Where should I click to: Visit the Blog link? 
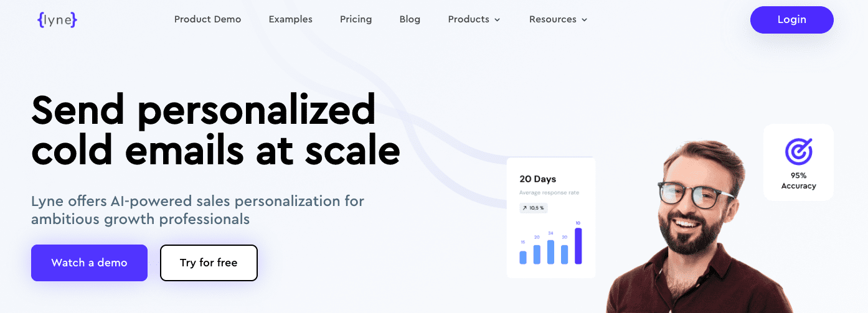(x=410, y=19)
